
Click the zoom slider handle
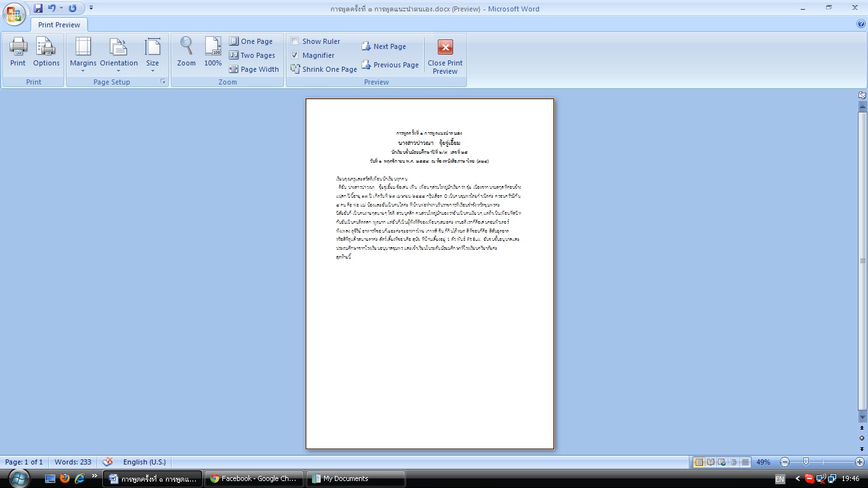806,462
